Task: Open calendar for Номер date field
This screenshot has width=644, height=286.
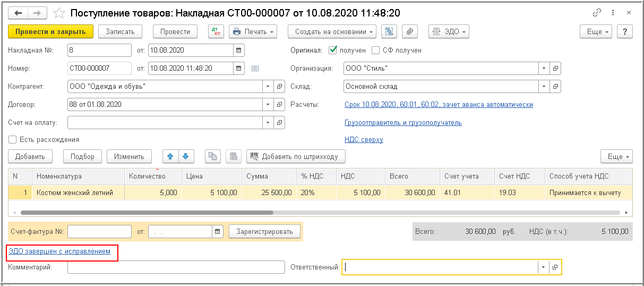Action: coord(239,68)
